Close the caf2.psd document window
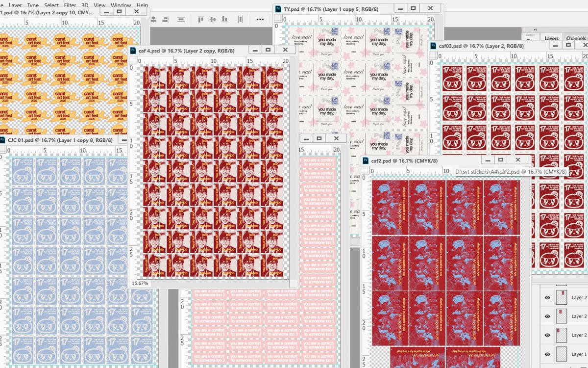 point(517,160)
